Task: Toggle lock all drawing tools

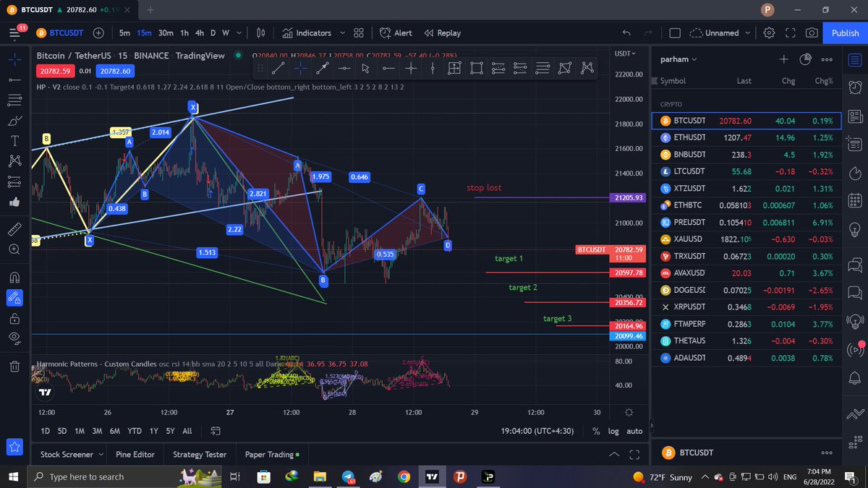Action: pyautogui.click(x=14, y=318)
